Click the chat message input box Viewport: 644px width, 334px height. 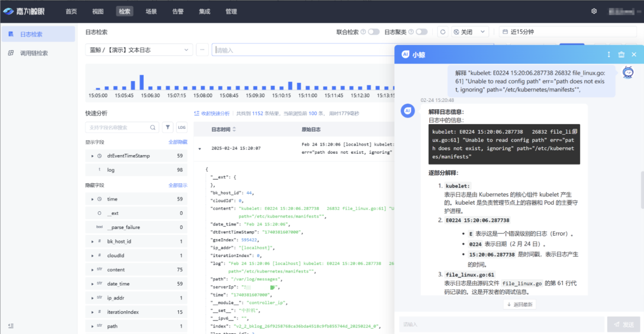(501, 324)
